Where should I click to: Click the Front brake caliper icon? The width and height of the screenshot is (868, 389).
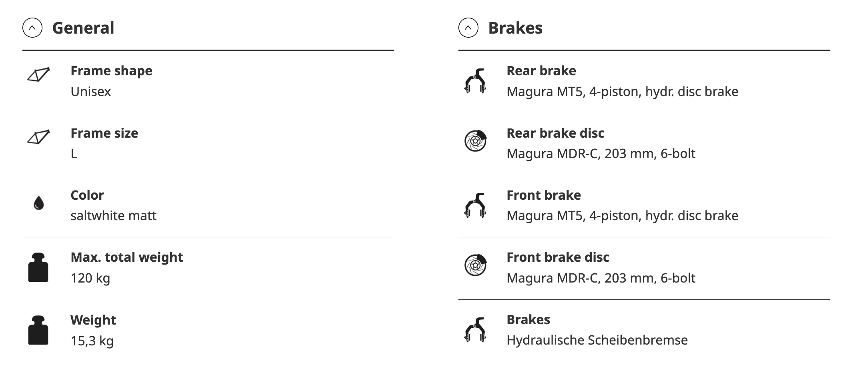click(475, 205)
